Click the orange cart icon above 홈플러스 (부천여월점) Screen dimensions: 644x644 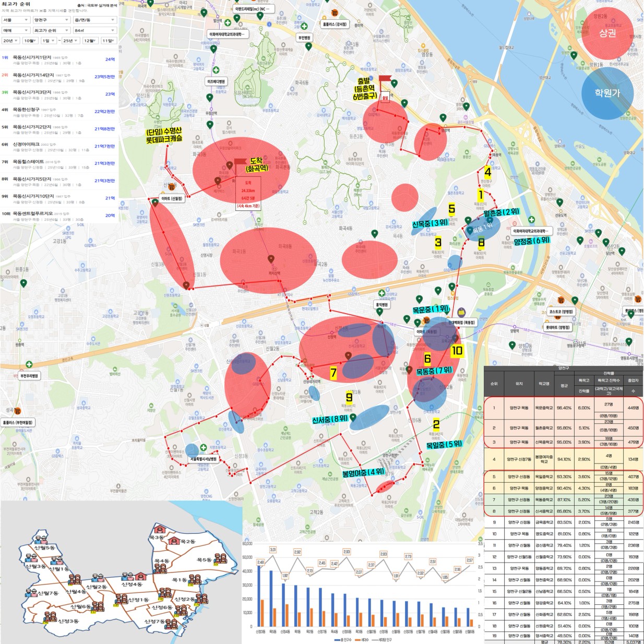(17, 411)
